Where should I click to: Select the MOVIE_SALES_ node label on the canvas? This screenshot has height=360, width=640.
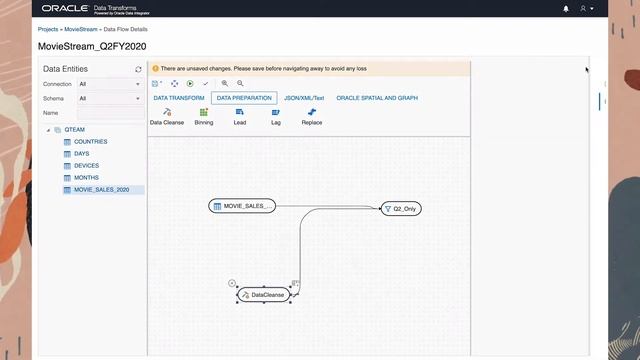click(247, 206)
